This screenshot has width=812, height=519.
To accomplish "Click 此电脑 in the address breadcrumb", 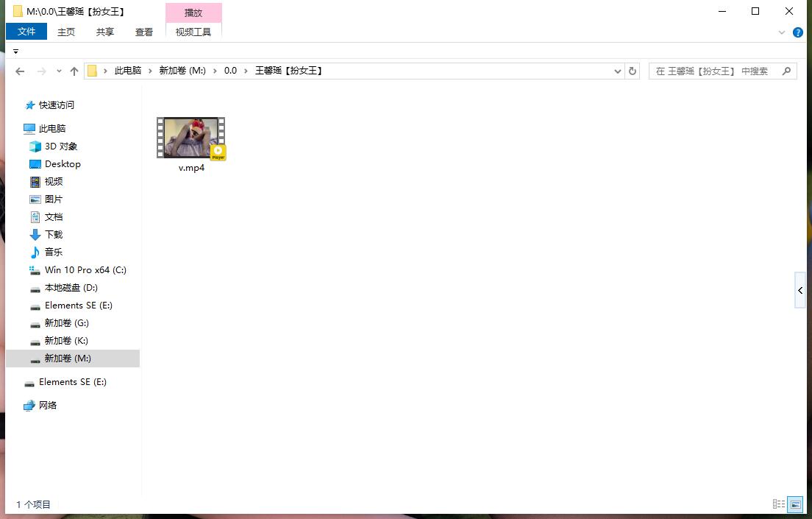I will 127,71.
